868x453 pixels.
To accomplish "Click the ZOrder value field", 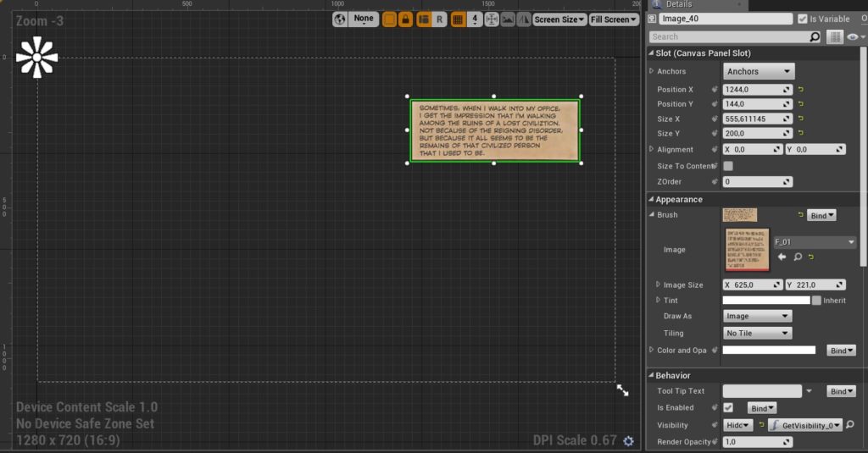I will (757, 181).
